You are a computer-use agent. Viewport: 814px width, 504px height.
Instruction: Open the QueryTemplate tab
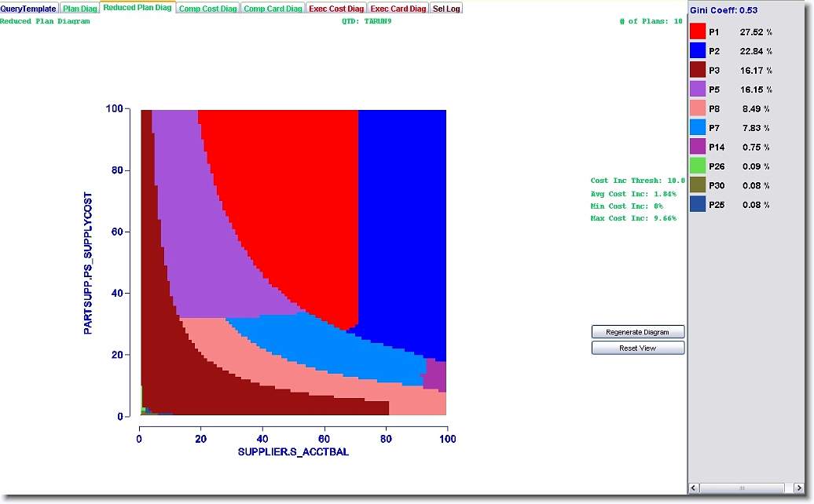click(x=29, y=9)
